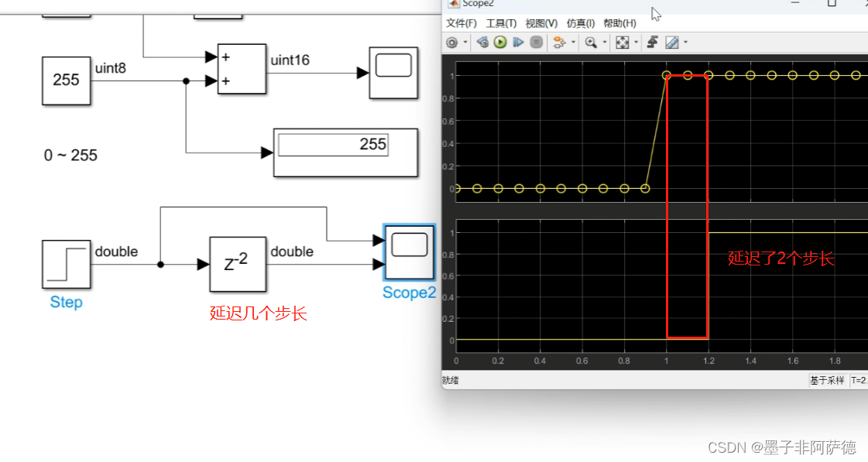Viewport: 868px width, 462px height.
Task: Open the zoom tool dropdown arrow
Action: point(605,43)
